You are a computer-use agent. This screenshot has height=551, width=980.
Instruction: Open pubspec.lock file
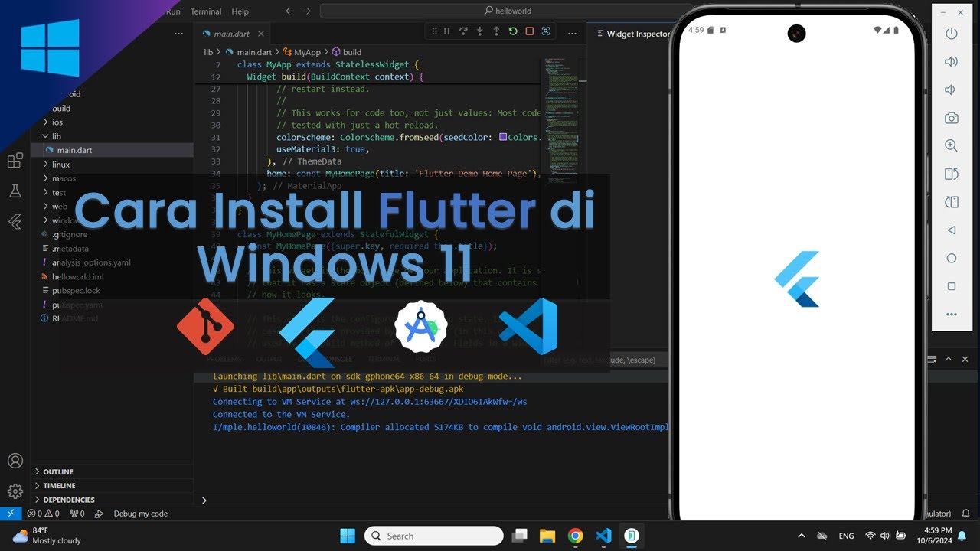75,291
